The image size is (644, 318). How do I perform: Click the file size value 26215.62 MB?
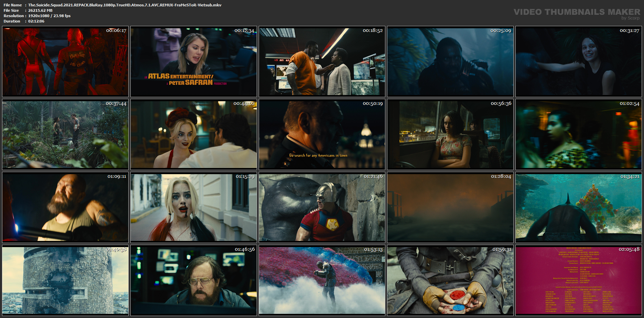(x=40, y=10)
